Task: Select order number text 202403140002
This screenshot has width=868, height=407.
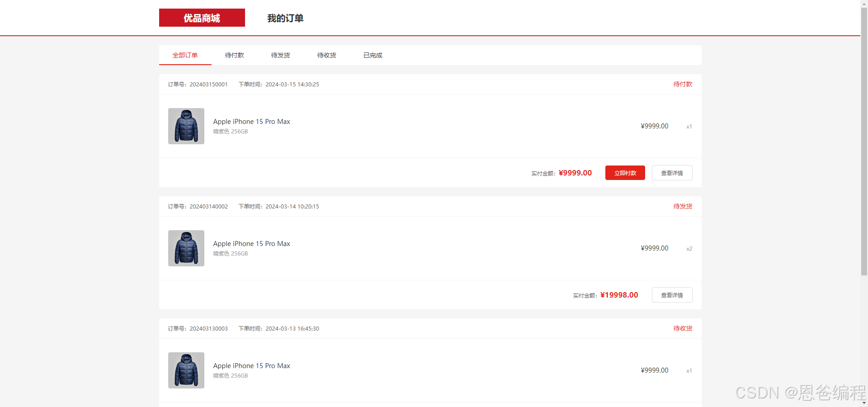Action: click(209, 207)
